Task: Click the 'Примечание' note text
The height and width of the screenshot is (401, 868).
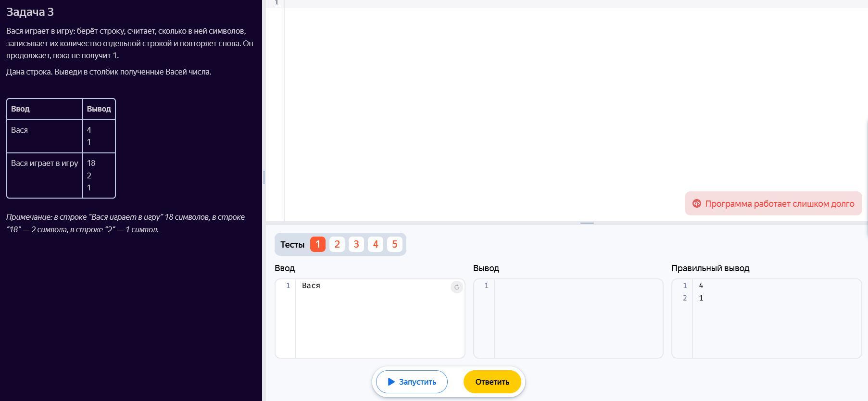Action: point(126,223)
